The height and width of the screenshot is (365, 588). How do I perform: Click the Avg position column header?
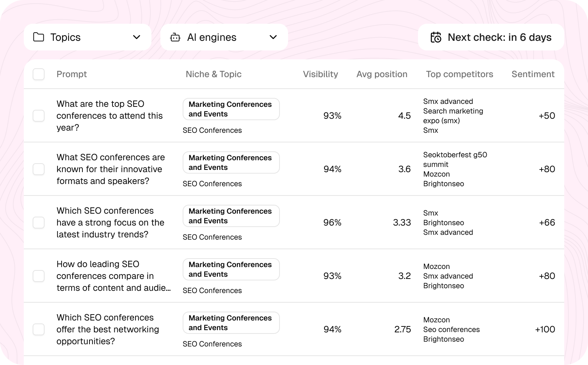click(382, 74)
